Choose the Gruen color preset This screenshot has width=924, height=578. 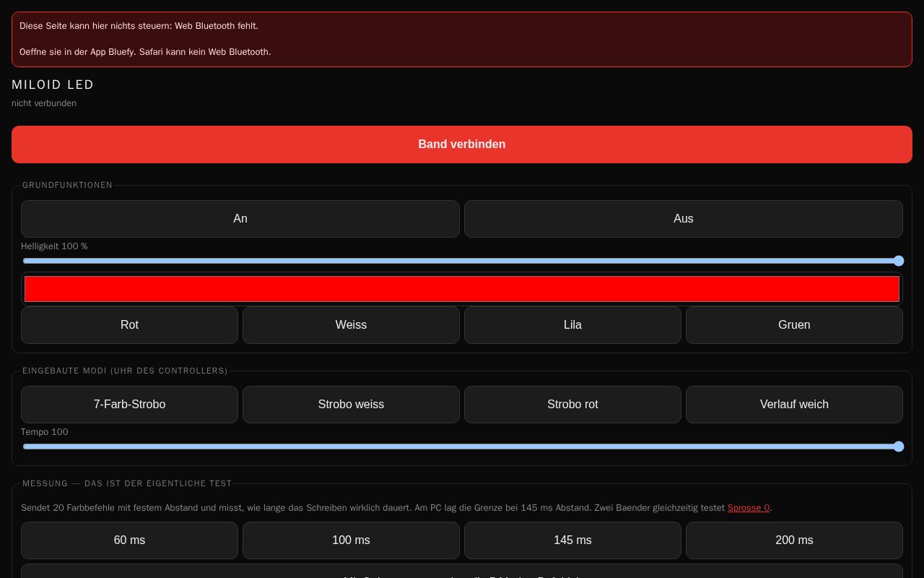coord(794,325)
